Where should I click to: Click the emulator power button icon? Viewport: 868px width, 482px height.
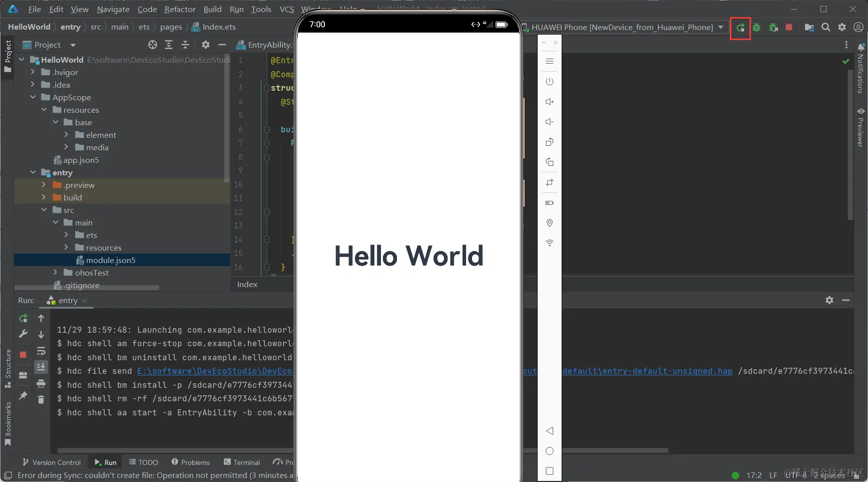[x=549, y=82]
